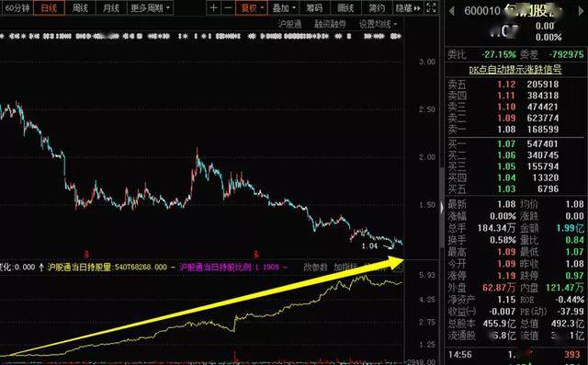Toggle the 筹码 chip distribution view

coord(314,8)
